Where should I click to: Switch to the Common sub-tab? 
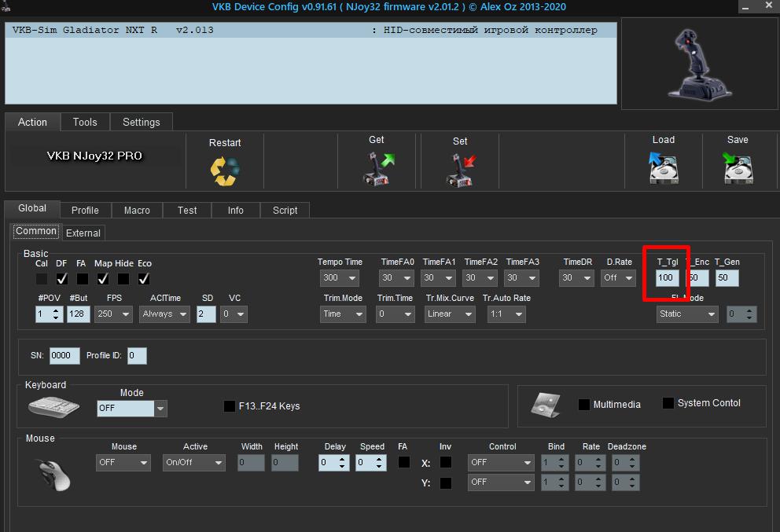(36, 231)
